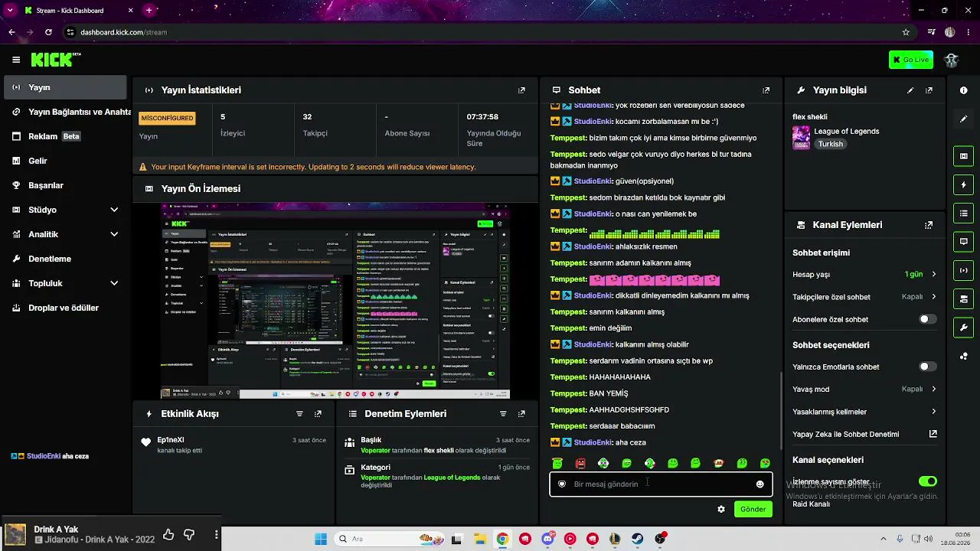Expand the Analitik sidebar section
980x551 pixels.
tap(65, 234)
